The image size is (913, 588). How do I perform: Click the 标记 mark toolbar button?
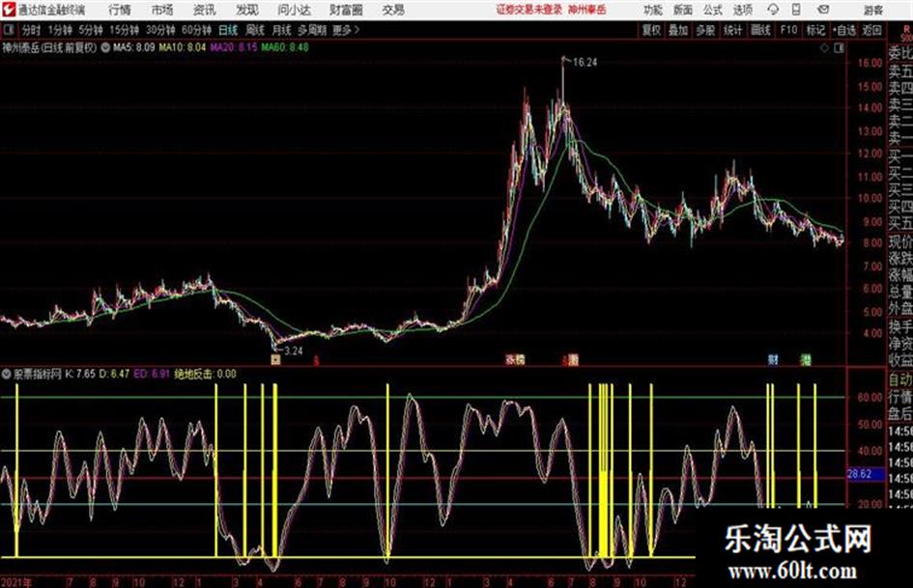pyautogui.click(x=815, y=30)
